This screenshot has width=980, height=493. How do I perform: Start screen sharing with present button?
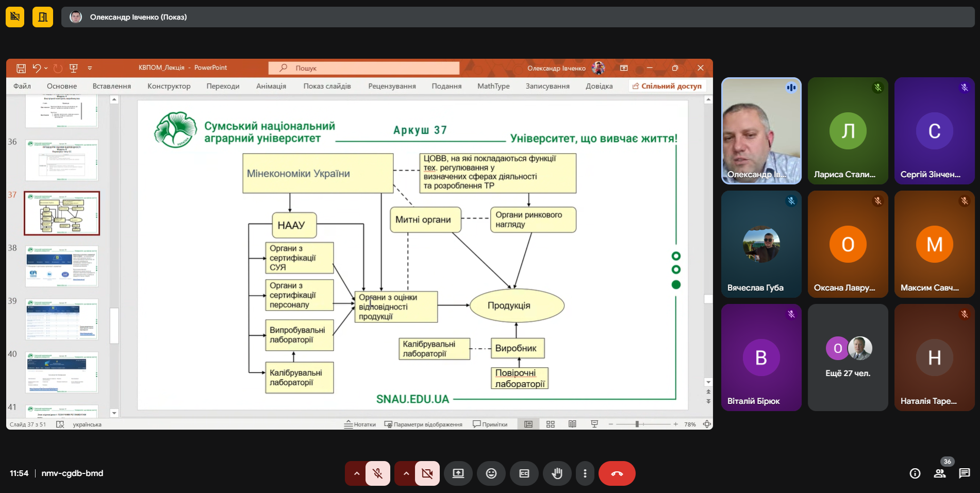pos(458,473)
